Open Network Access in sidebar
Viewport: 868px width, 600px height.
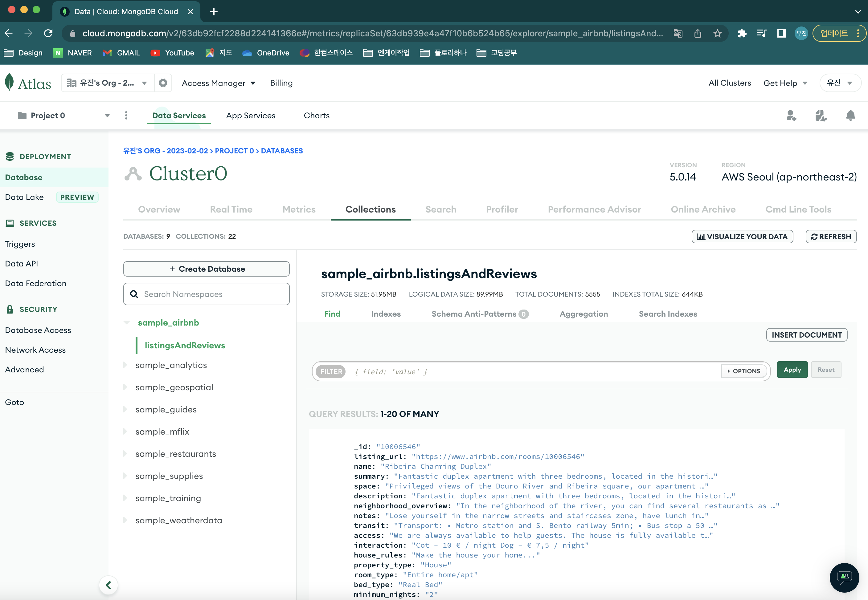pos(35,350)
